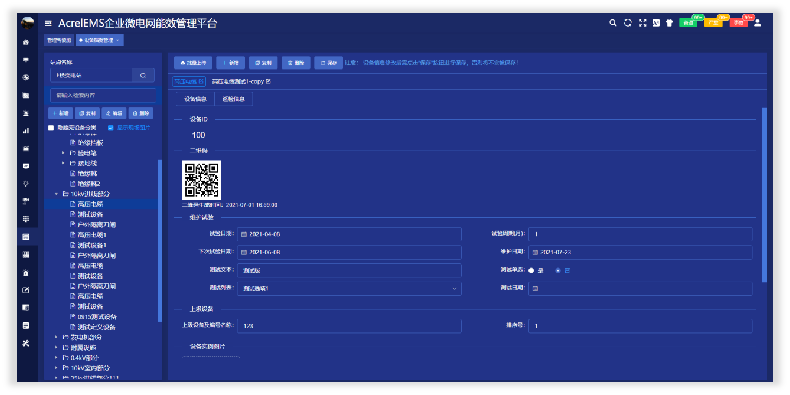Click the hamburger menu icon beside AcrelEMS title
Screen dimensions: 790x395
tap(48, 23)
